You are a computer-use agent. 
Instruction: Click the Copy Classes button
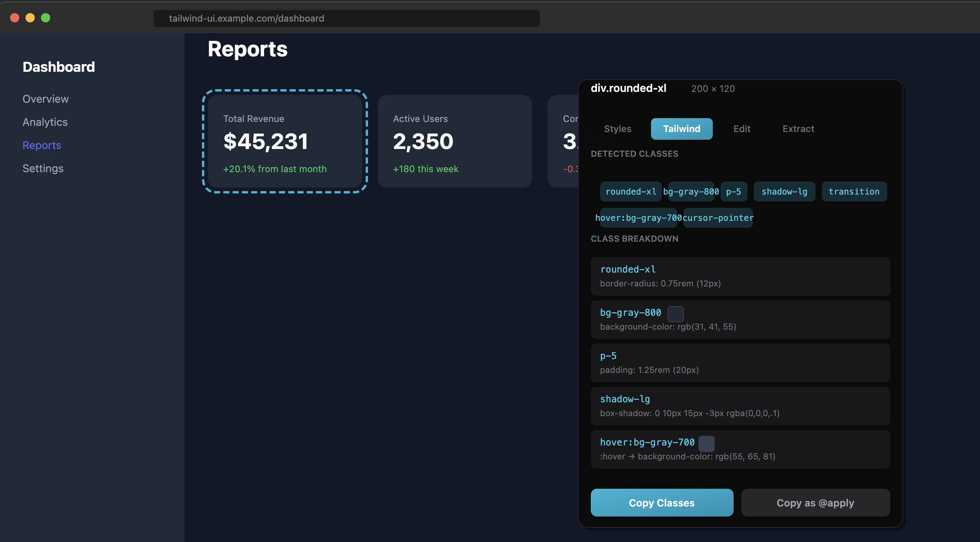661,503
